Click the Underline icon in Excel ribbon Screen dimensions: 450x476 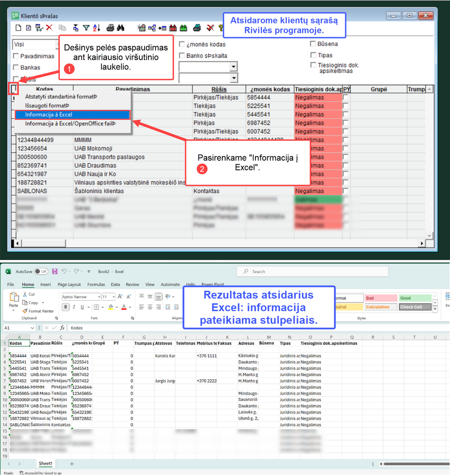point(82,307)
